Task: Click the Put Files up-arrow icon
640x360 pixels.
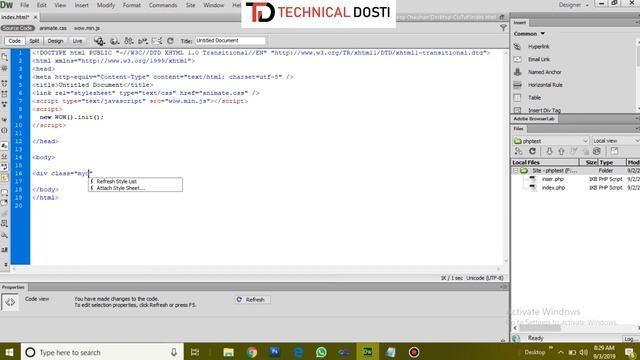Action: coord(561,151)
